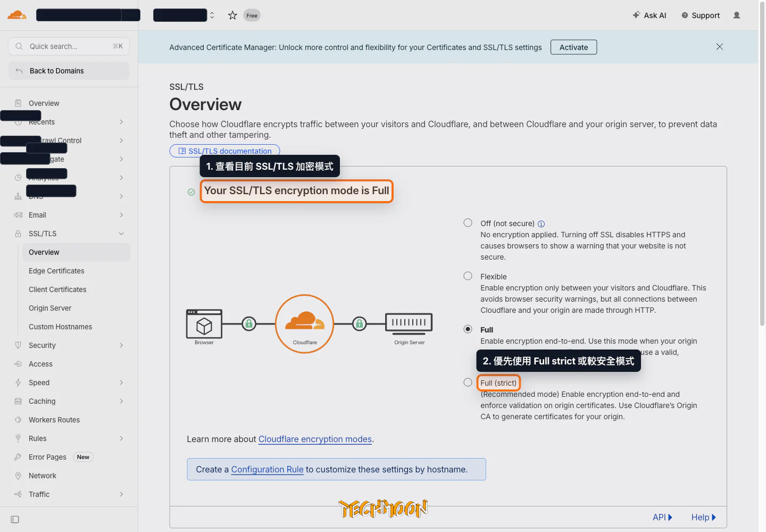This screenshot has height=532, width=766.
Task: Expand the Recents chevron
Action: pos(121,122)
